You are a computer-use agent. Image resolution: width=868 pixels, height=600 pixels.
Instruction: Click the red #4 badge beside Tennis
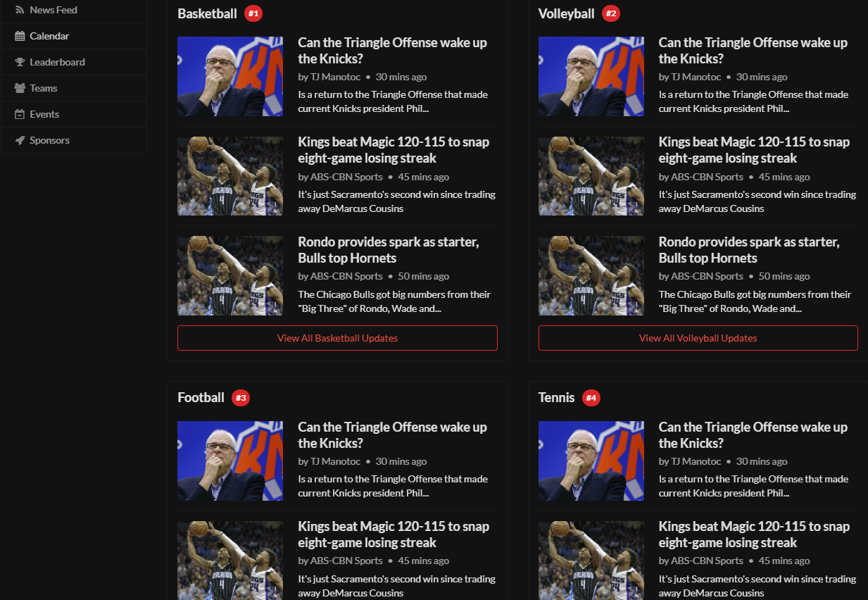pyautogui.click(x=591, y=398)
